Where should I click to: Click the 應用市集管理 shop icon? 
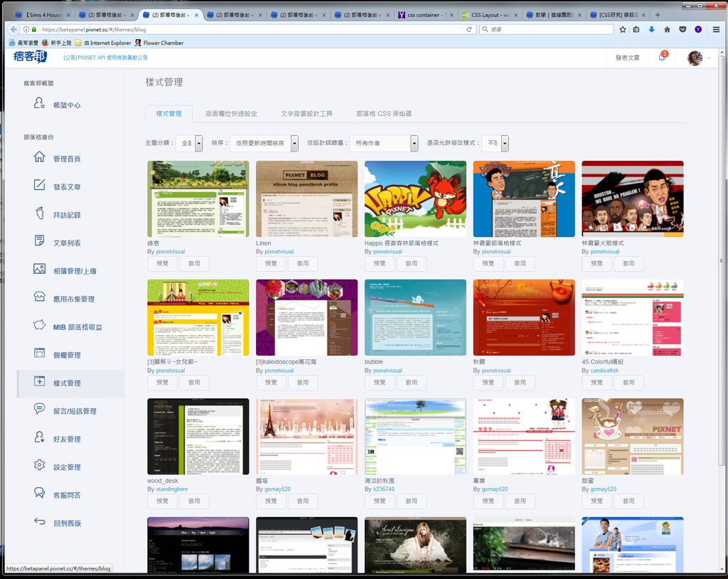tap(40, 297)
